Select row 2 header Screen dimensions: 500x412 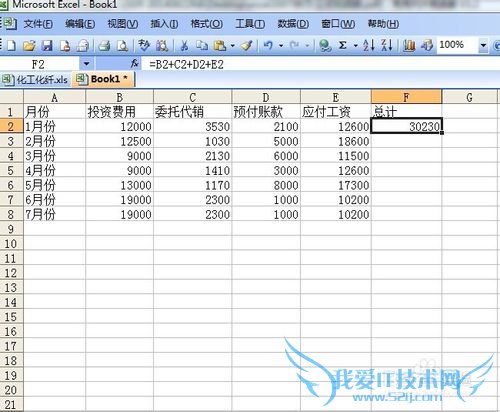click(x=11, y=126)
